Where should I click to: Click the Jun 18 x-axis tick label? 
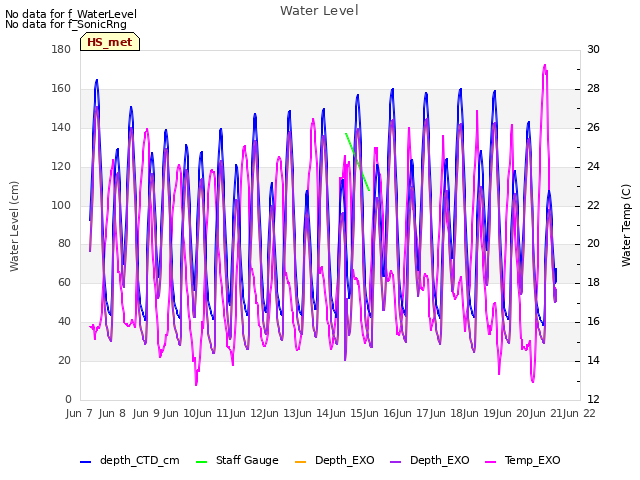click(447, 413)
